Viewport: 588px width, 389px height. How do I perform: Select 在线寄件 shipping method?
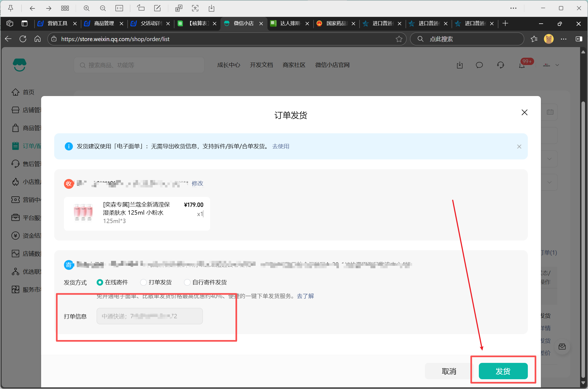pyautogui.click(x=100, y=282)
